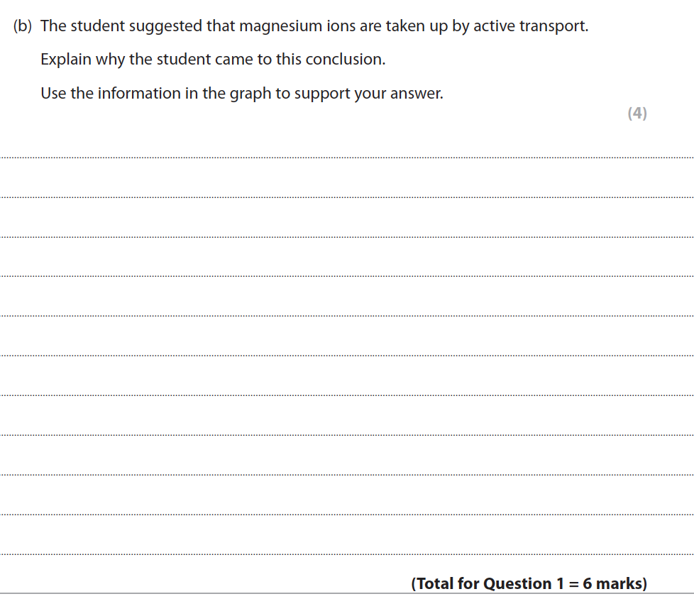This screenshot has height=616, width=694.
Task: Select the fourth dotted answer line
Action: coord(347,276)
